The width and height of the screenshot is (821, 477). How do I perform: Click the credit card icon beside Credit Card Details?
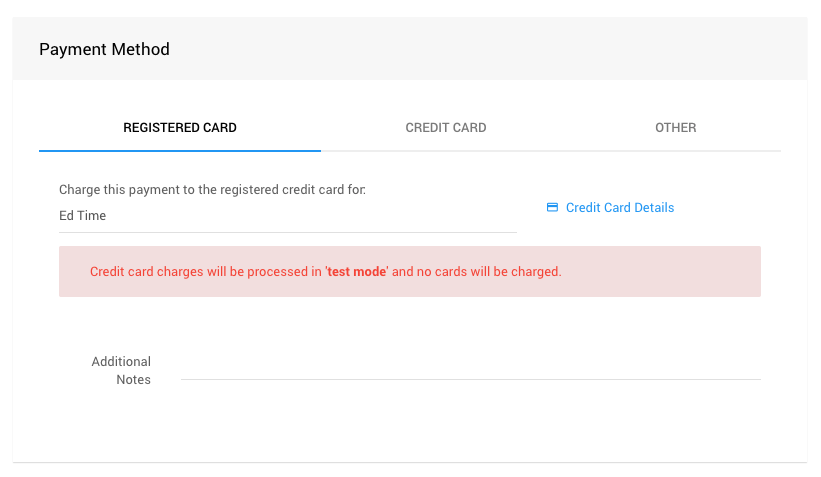point(552,208)
